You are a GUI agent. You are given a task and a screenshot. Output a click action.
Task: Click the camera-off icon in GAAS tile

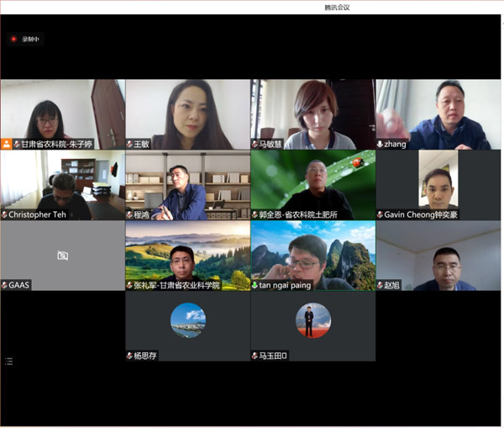point(62,256)
